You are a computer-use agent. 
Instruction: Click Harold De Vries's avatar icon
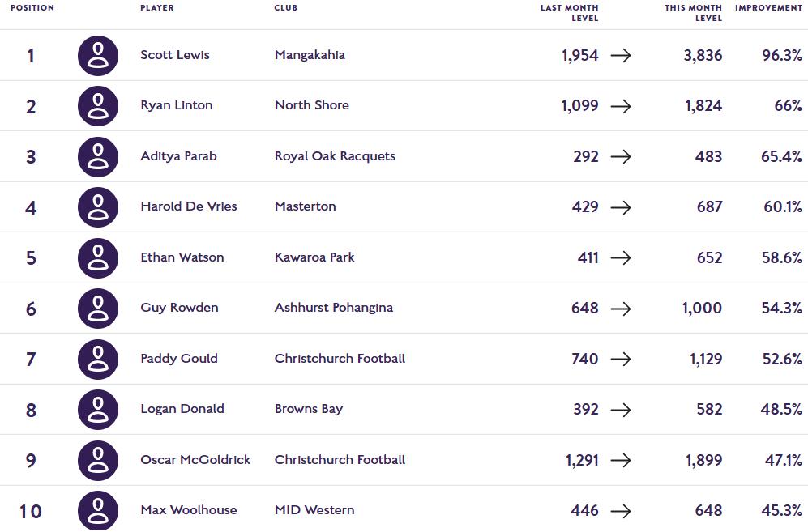[x=98, y=207]
